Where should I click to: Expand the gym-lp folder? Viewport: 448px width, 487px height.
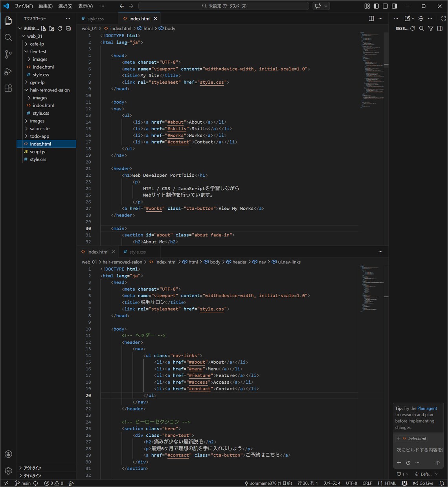click(x=46, y=82)
